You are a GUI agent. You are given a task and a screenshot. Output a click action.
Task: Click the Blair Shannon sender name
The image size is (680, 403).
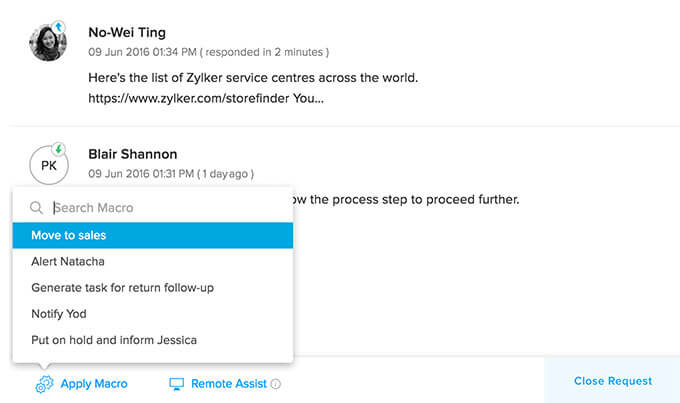click(133, 154)
